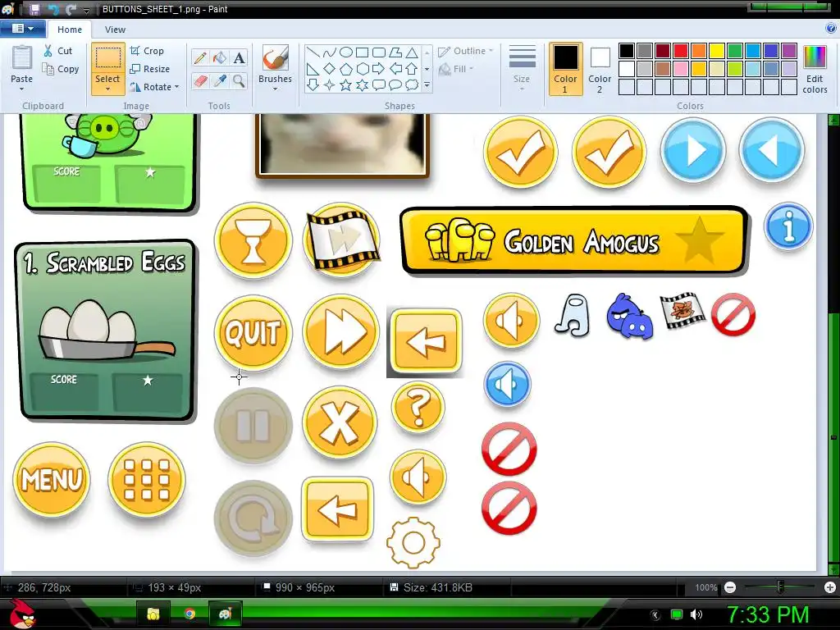Click the Paste clipboard icon
The image size is (840, 630).
pyautogui.click(x=22, y=58)
